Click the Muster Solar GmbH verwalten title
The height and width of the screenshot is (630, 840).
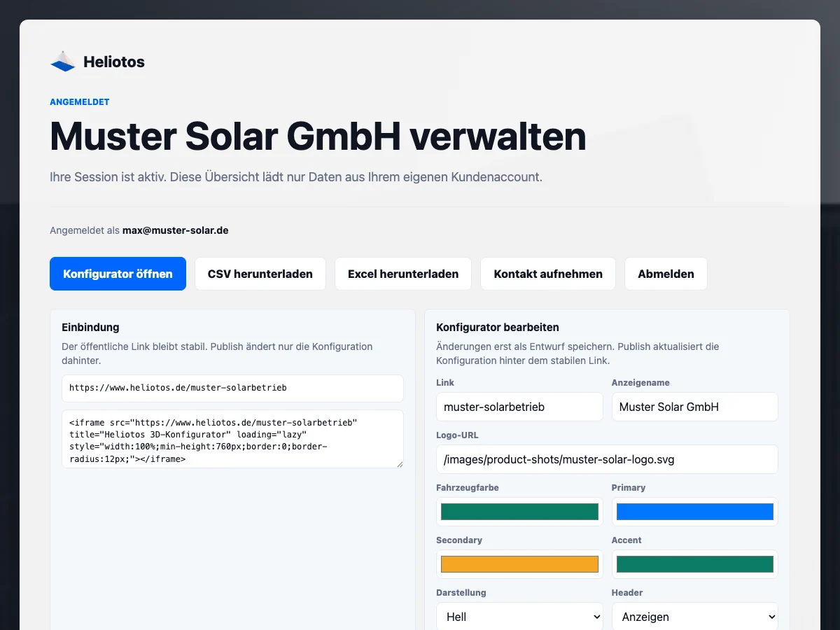tap(318, 136)
